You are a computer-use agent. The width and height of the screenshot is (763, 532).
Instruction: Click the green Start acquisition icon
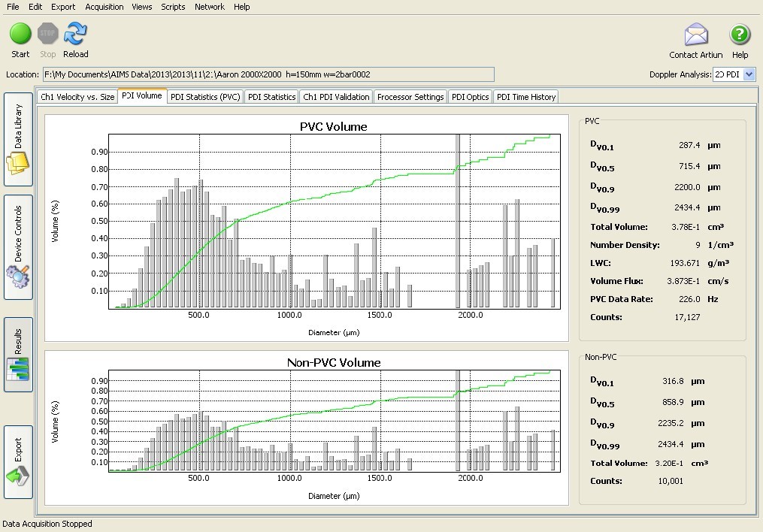pyautogui.click(x=20, y=35)
